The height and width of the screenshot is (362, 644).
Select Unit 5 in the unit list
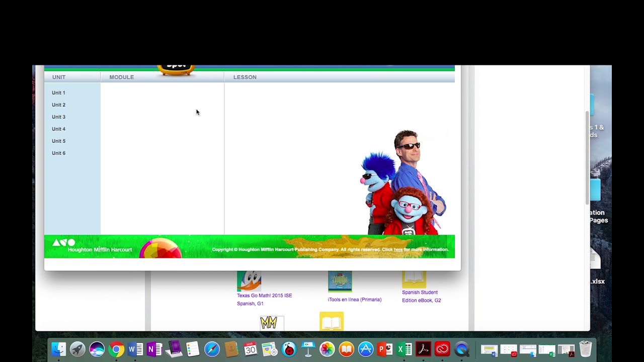(x=58, y=141)
